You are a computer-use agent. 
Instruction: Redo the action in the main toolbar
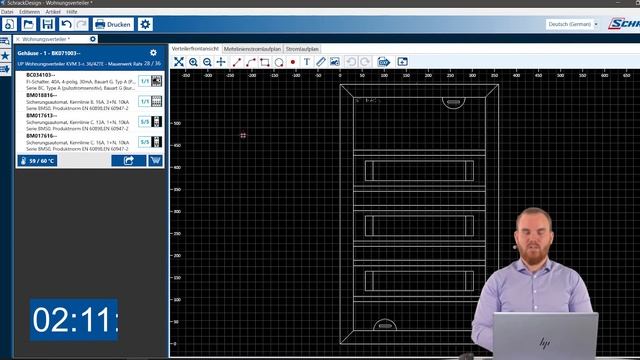coord(81,24)
